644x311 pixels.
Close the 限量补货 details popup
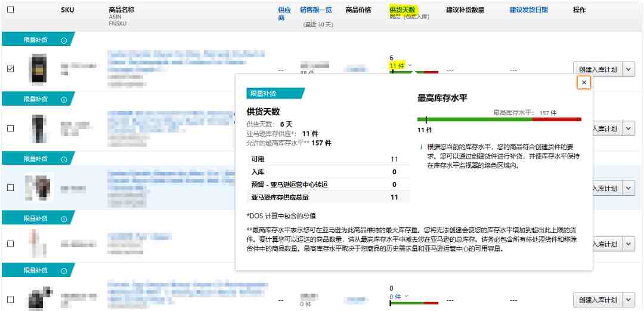tap(584, 83)
